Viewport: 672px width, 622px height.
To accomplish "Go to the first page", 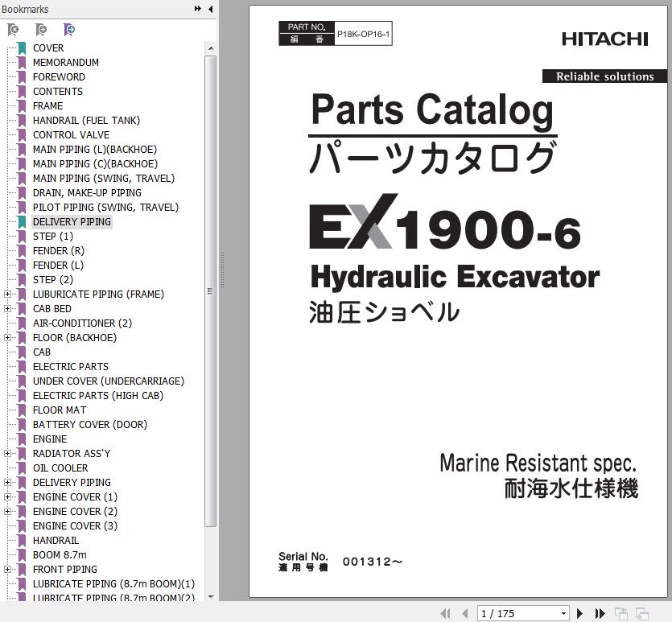I will pyautogui.click(x=445, y=613).
